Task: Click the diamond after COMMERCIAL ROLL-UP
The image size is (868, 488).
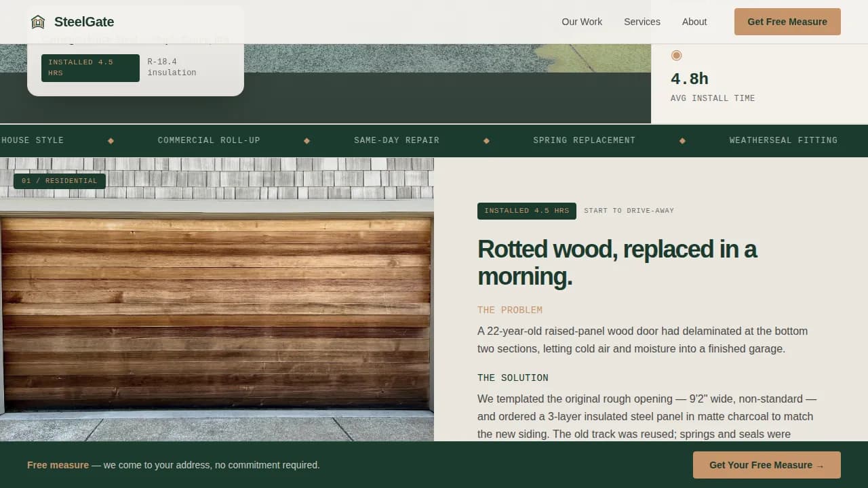Action: (307, 140)
